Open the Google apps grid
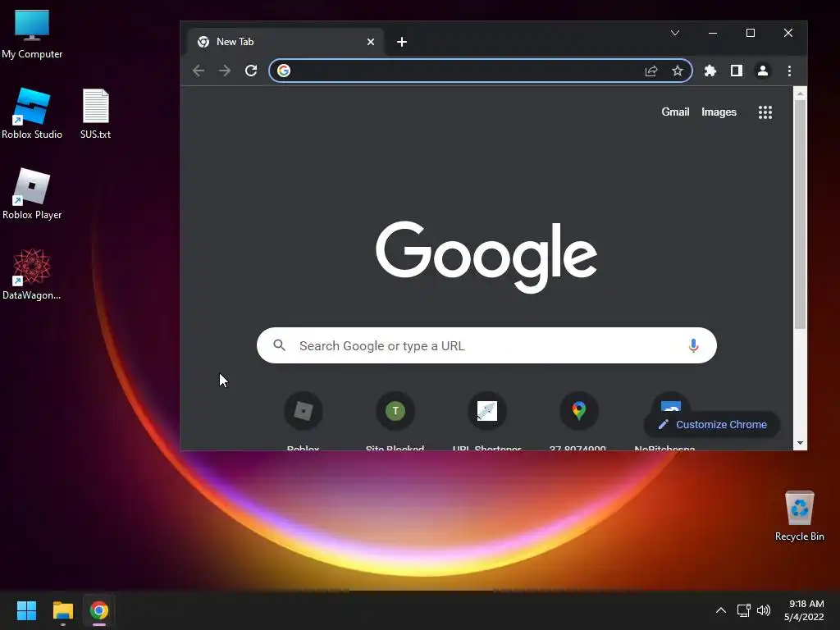Screen dimensions: 840x630 [x=765, y=112]
